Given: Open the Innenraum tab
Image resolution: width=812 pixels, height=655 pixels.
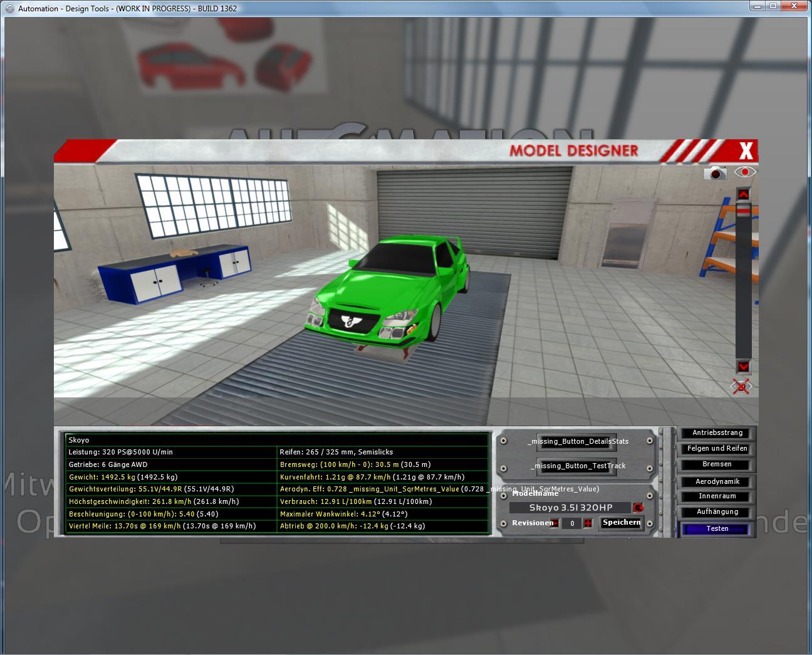Looking at the screenshot, I should tap(717, 496).
